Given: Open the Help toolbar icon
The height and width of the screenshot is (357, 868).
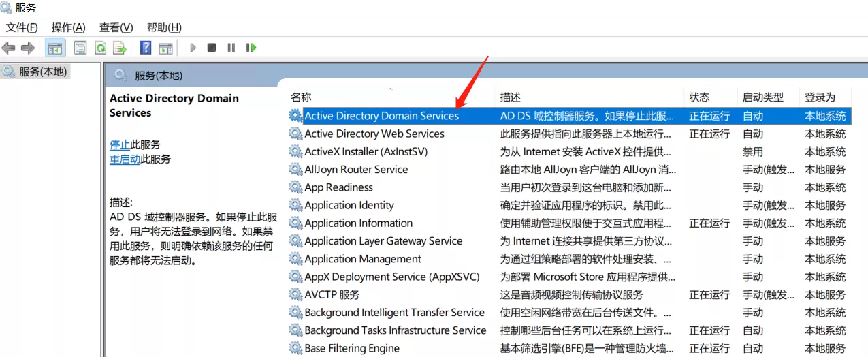Looking at the screenshot, I should click(x=146, y=48).
